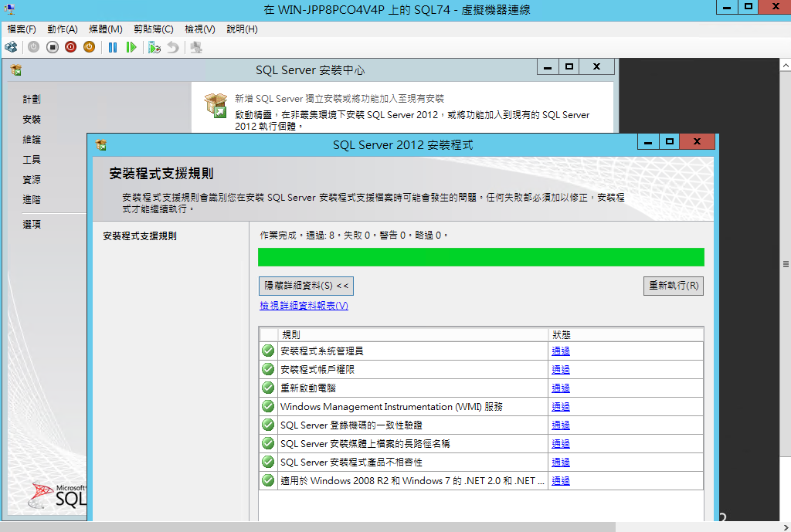Click the VM window horizontal scrollbar
Image resolution: width=791 pixels, height=532 pixels.
[x=307, y=527]
